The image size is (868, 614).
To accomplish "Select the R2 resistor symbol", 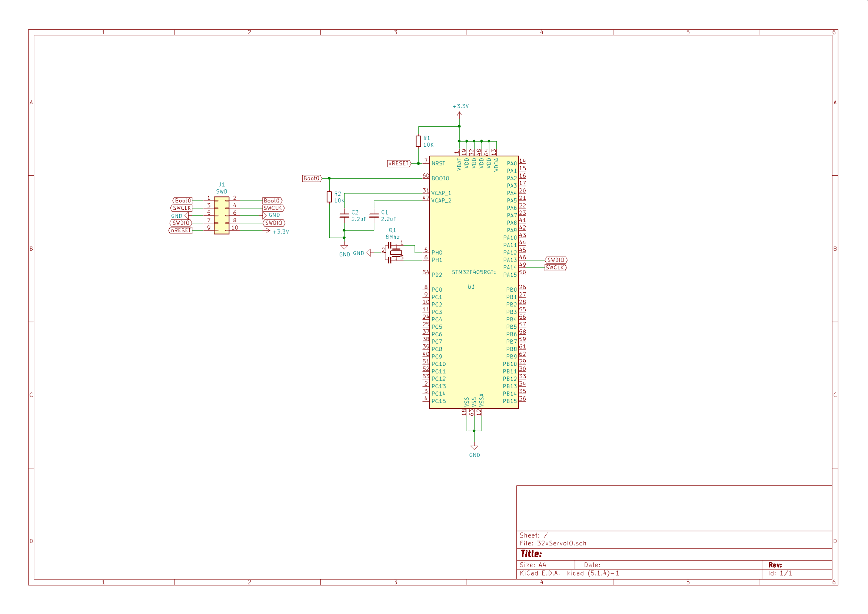I will [x=329, y=197].
